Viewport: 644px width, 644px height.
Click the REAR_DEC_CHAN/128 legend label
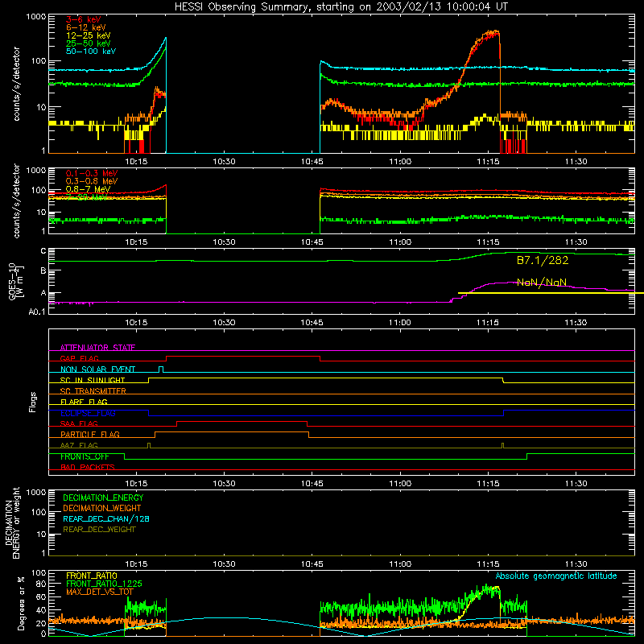(106, 518)
